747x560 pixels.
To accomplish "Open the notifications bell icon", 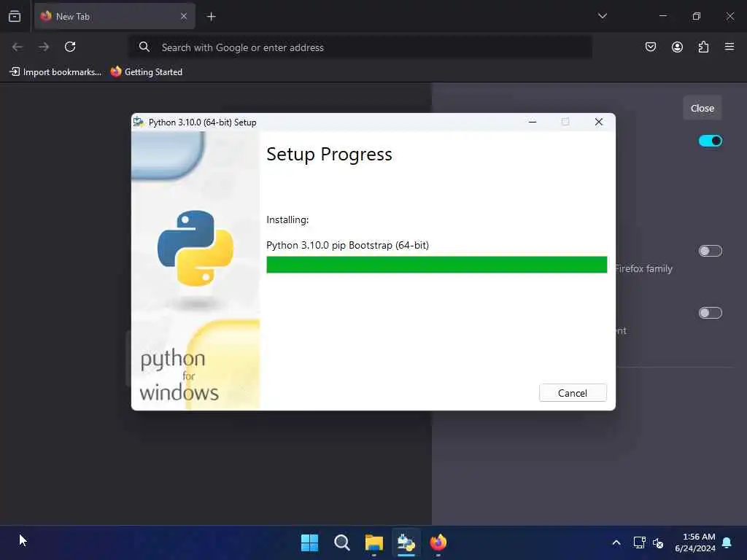I will pyautogui.click(x=727, y=542).
